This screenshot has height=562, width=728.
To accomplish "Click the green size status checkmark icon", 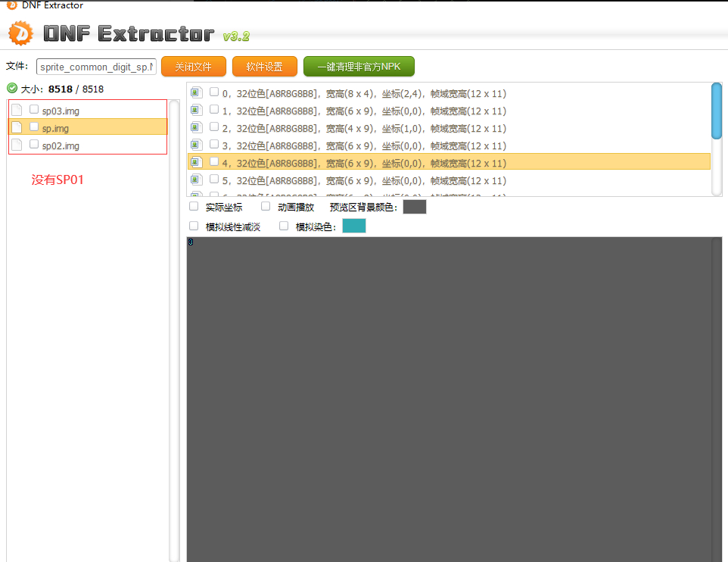I will coord(12,88).
